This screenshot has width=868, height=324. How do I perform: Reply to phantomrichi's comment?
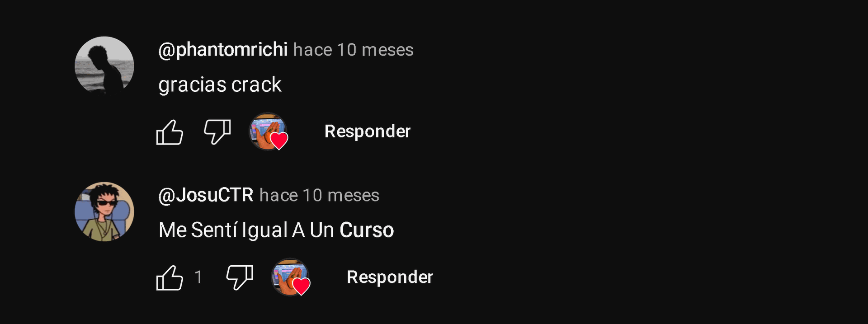[368, 131]
